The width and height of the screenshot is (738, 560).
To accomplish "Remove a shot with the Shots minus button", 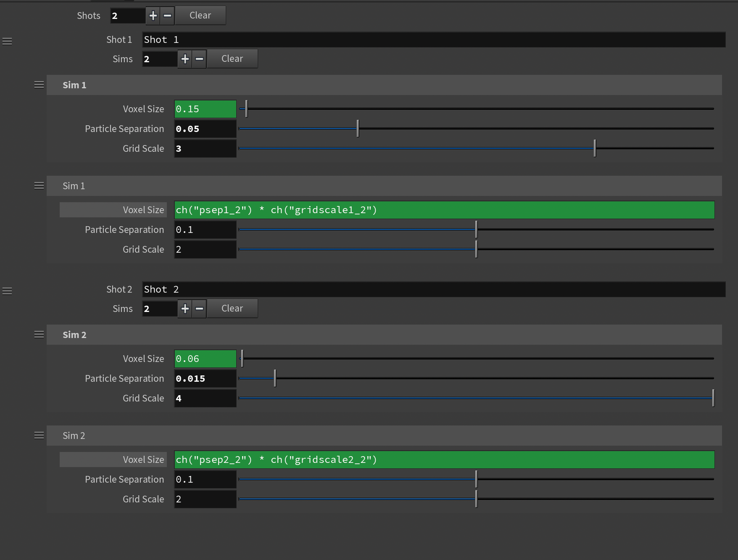I will pos(167,16).
